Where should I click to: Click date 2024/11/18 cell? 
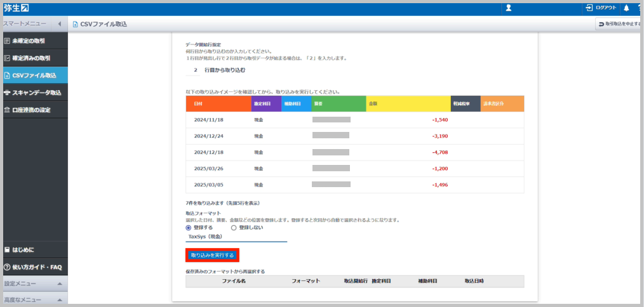(x=209, y=120)
